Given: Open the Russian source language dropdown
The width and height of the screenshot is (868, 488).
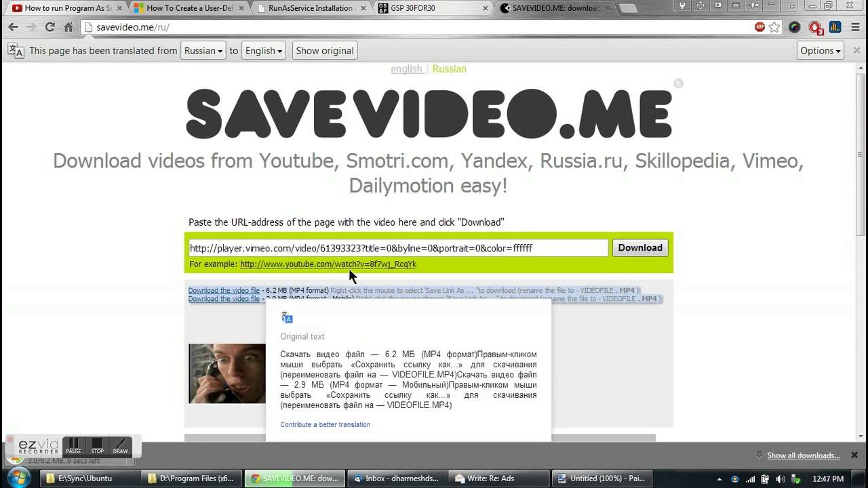Looking at the screenshot, I should pos(203,51).
